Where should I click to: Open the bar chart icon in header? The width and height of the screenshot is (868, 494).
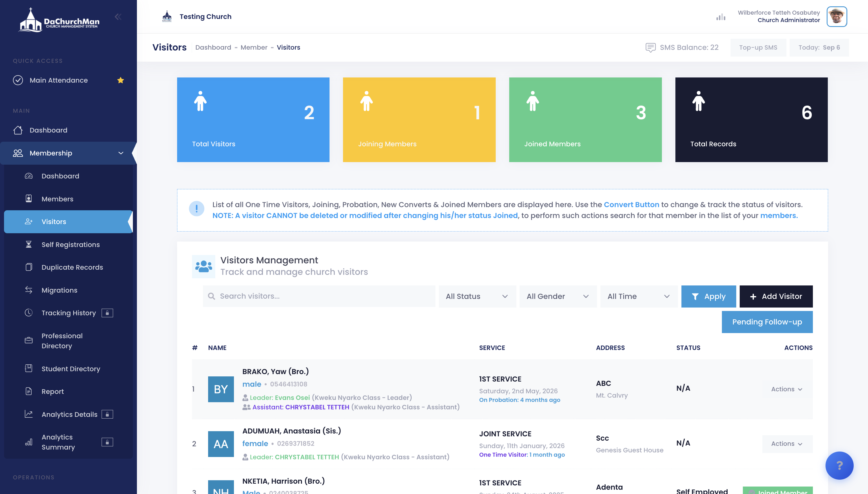[721, 17]
